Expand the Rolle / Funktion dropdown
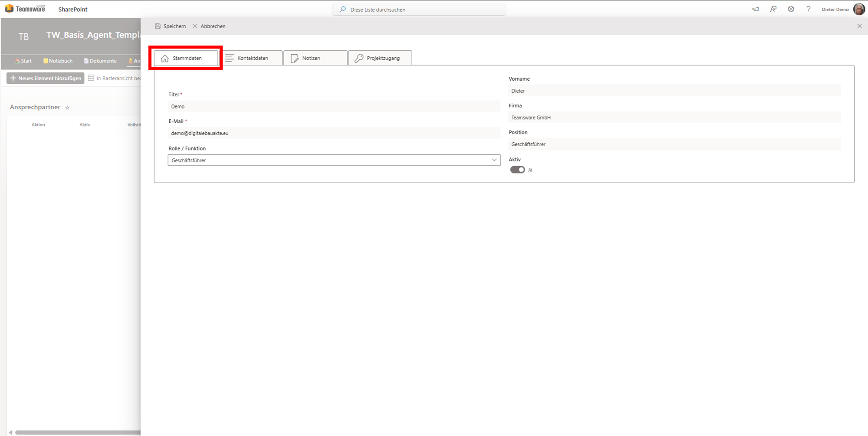868x436 pixels. pyautogui.click(x=494, y=160)
